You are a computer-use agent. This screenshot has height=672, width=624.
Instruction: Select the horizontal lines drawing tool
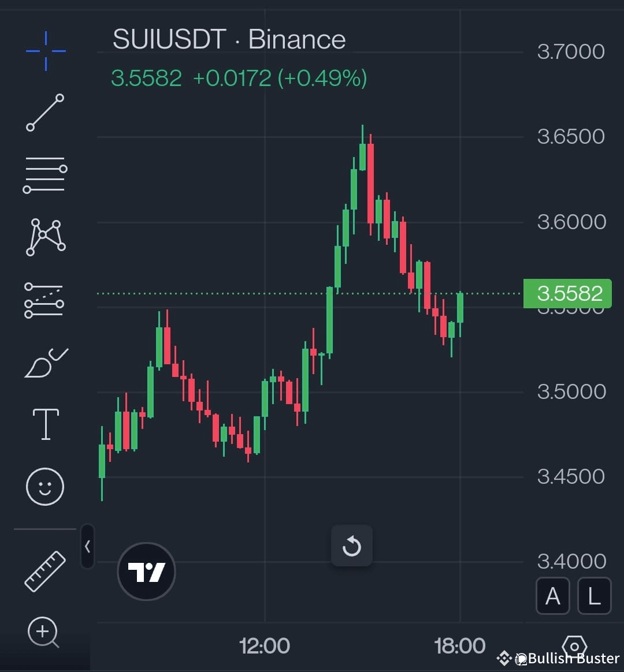pos(44,173)
